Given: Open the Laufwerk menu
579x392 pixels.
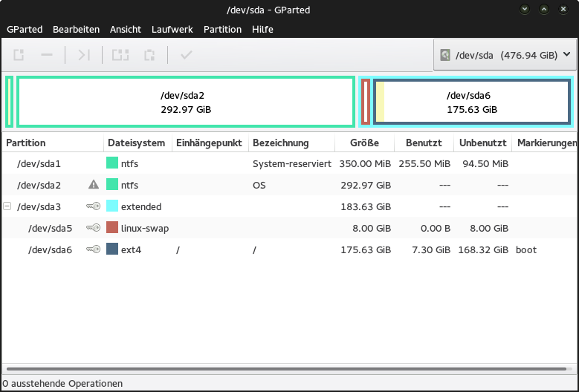Looking at the screenshot, I should pos(172,30).
